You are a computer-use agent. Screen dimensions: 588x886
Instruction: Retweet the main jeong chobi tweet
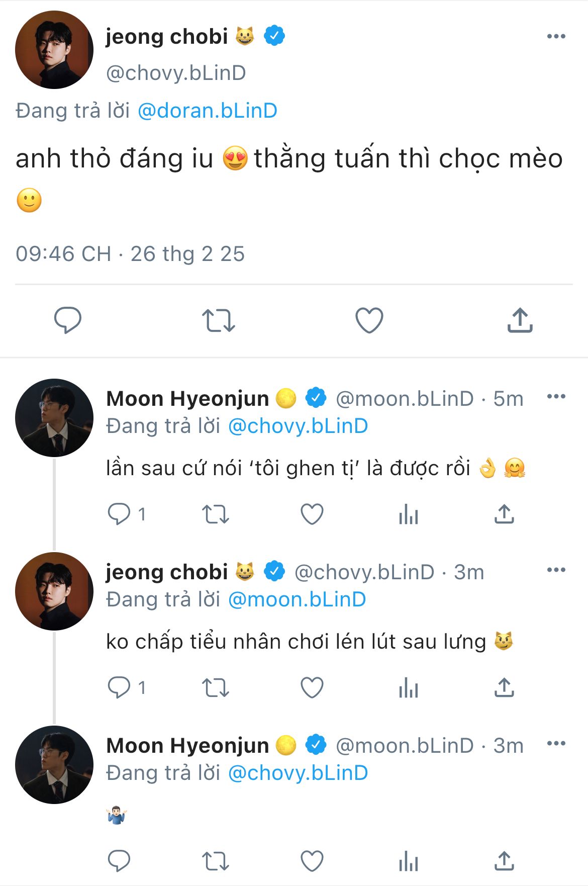point(218,320)
